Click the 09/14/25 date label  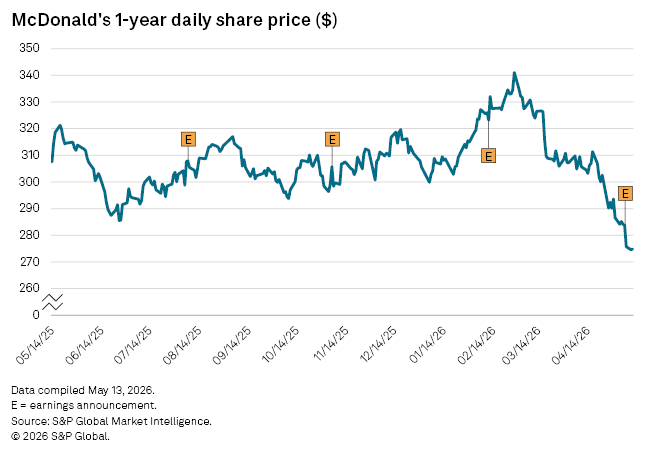(232, 345)
